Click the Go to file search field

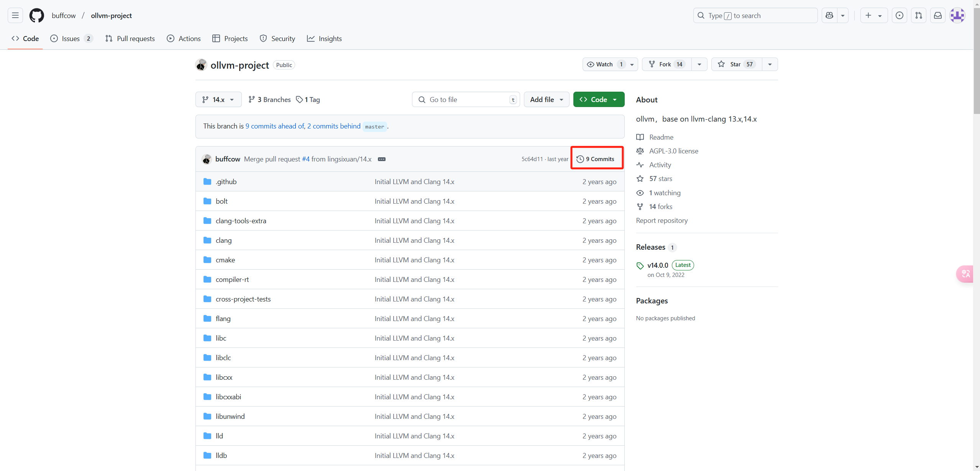465,100
